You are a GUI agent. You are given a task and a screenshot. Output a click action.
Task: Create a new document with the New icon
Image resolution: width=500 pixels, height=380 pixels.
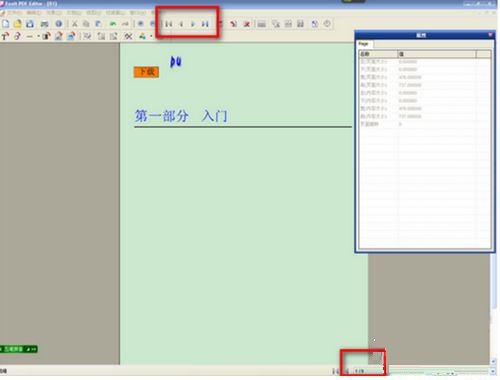(6, 24)
